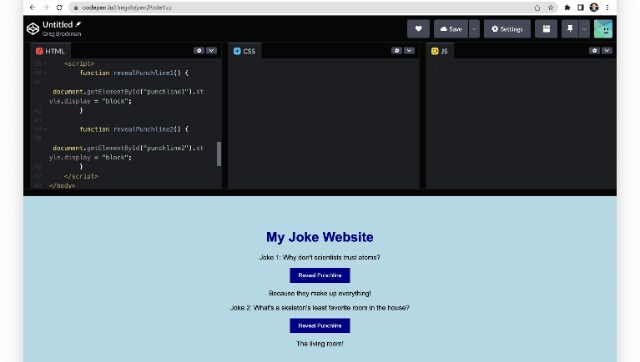Open the Chrome three-dot menu
This screenshot has width=640, height=362.
607,7
